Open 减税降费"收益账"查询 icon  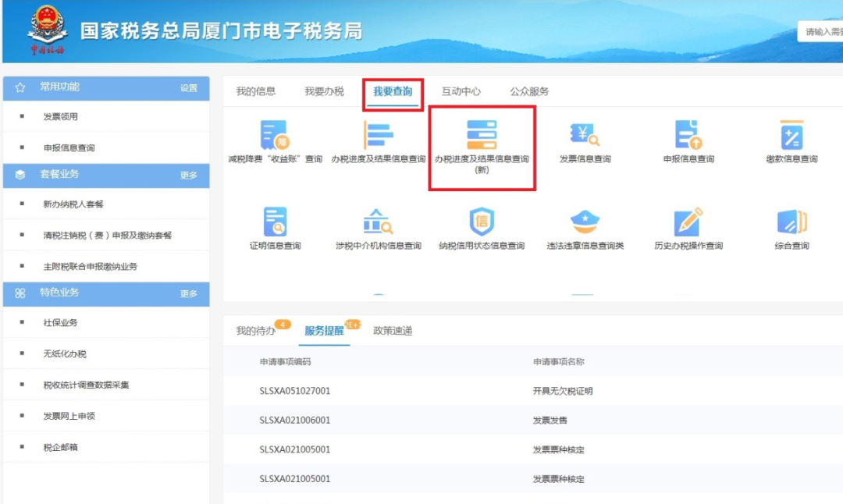click(275, 135)
